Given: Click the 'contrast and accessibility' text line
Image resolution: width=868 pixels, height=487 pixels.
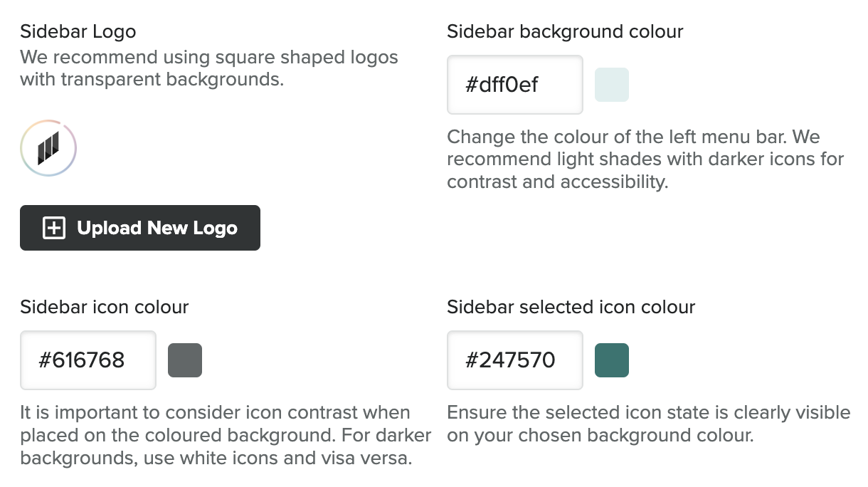Looking at the screenshot, I should [557, 182].
